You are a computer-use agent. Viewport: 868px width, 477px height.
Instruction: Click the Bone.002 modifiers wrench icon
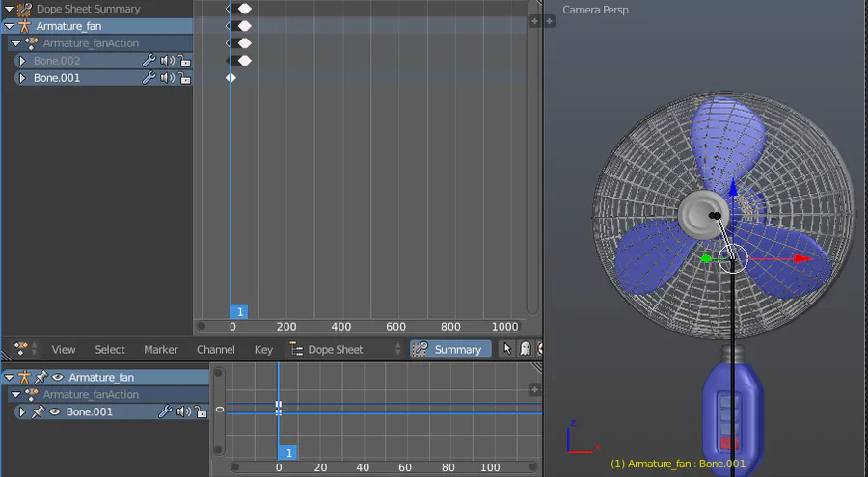[149, 61]
